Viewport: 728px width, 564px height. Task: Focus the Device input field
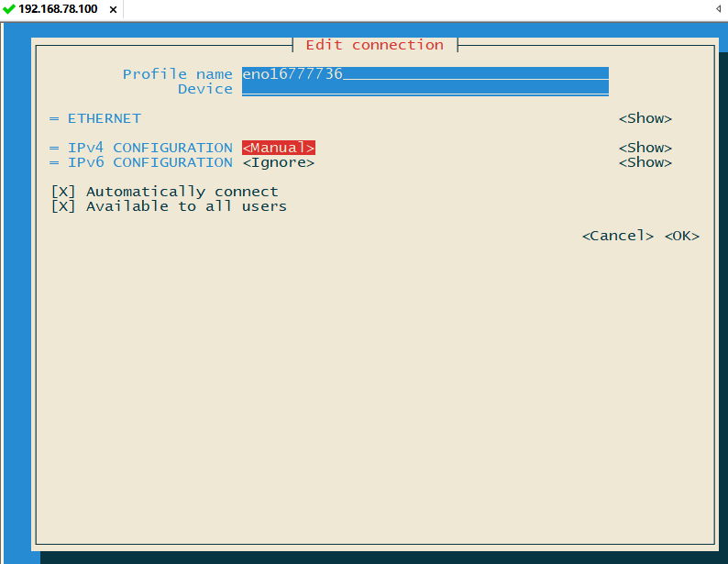coord(425,89)
